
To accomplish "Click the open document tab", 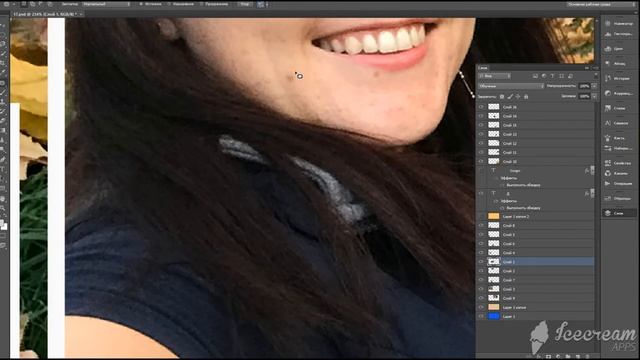I will (x=47, y=14).
